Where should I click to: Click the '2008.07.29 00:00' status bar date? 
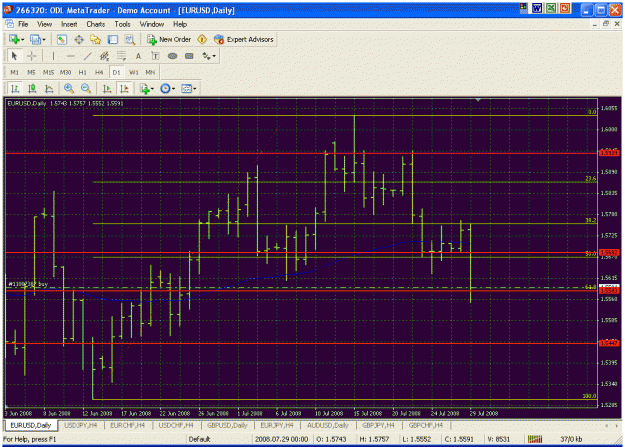(281, 439)
